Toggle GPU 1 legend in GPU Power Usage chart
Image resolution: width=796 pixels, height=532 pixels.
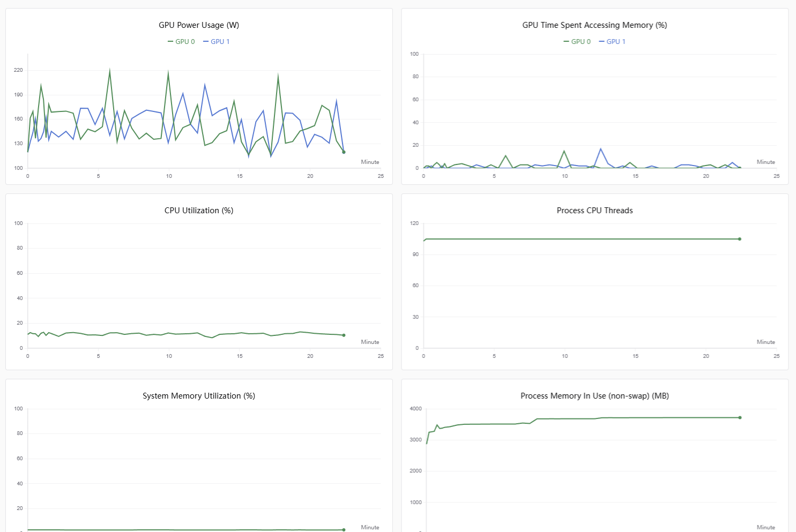(x=217, y=41)
